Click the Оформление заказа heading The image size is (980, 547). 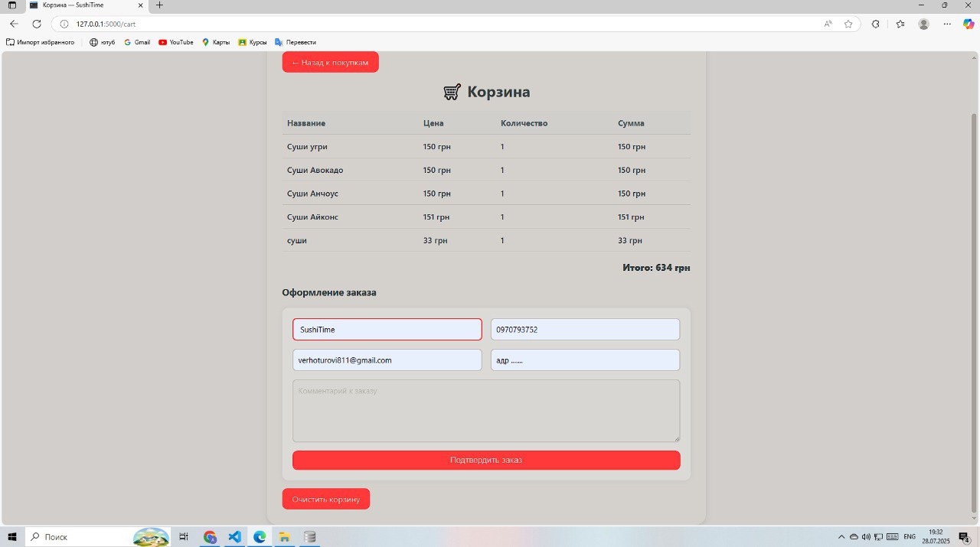coord(329,293)
